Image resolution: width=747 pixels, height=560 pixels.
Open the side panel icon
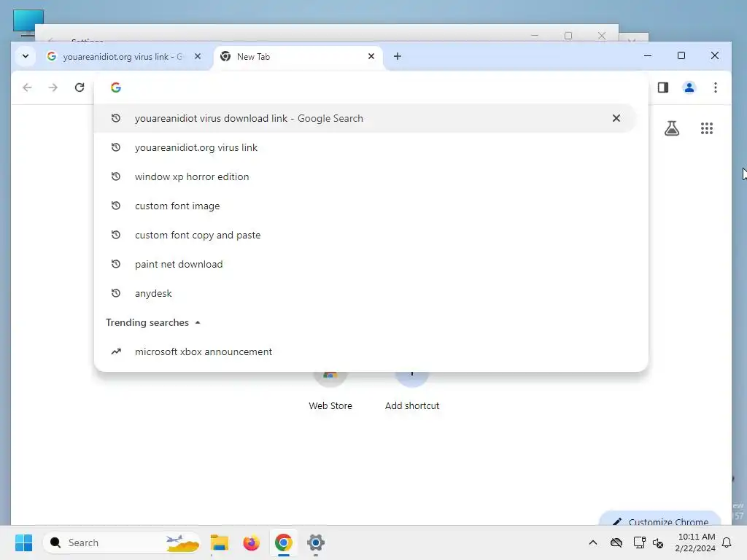pyautogui.click(x=662, y=87)
